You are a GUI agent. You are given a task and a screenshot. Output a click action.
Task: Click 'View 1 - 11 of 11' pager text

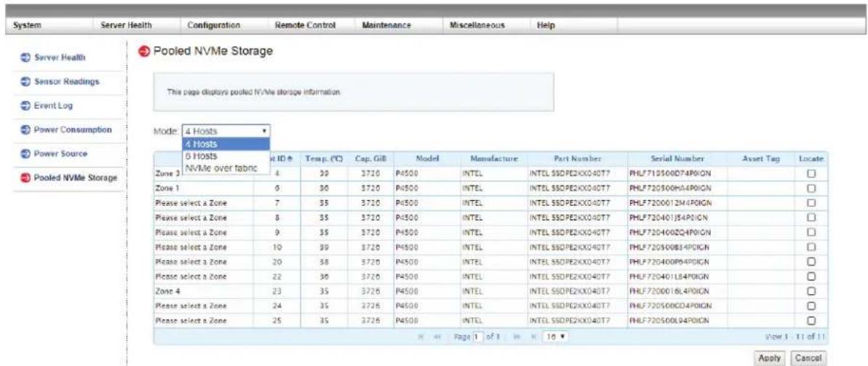tap(794, 336)
